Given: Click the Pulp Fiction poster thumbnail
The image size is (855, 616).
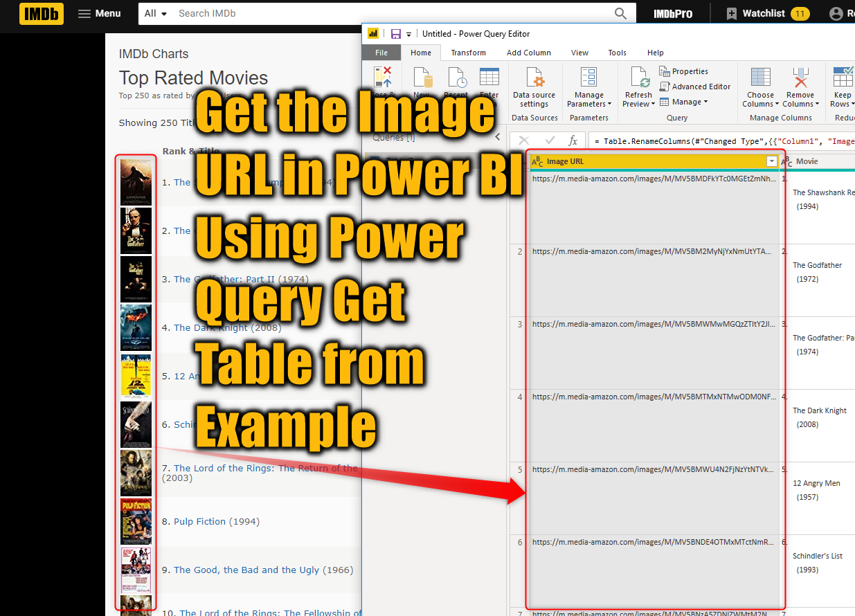Looking at the screenshot, I should [x=136, y=521].
